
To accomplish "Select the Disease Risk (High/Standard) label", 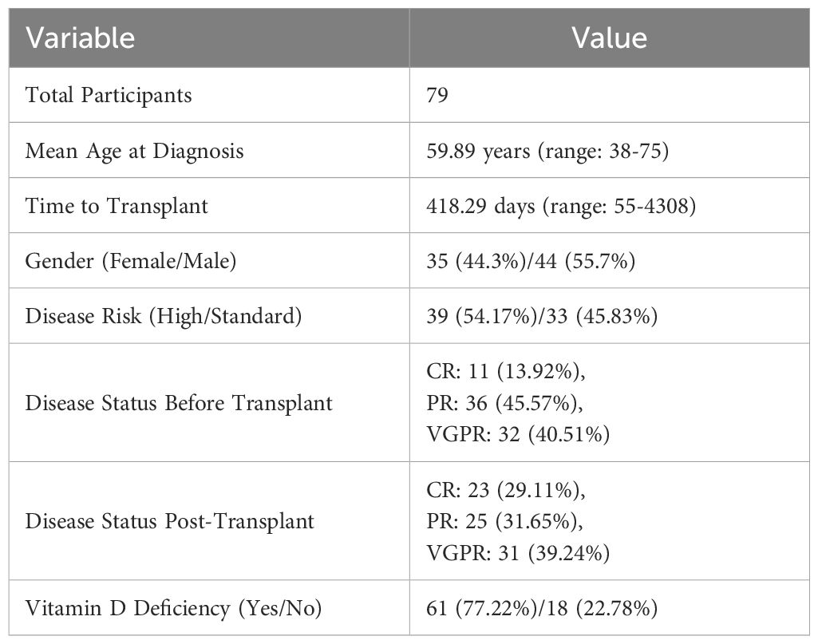I will coord(164,316).
